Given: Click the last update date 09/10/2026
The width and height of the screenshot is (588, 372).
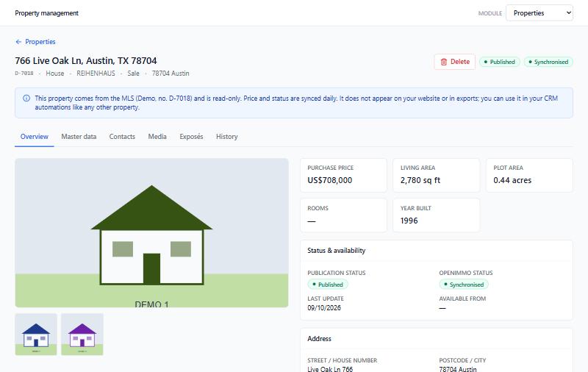Looking at the screenshot, I should point(324,308).
